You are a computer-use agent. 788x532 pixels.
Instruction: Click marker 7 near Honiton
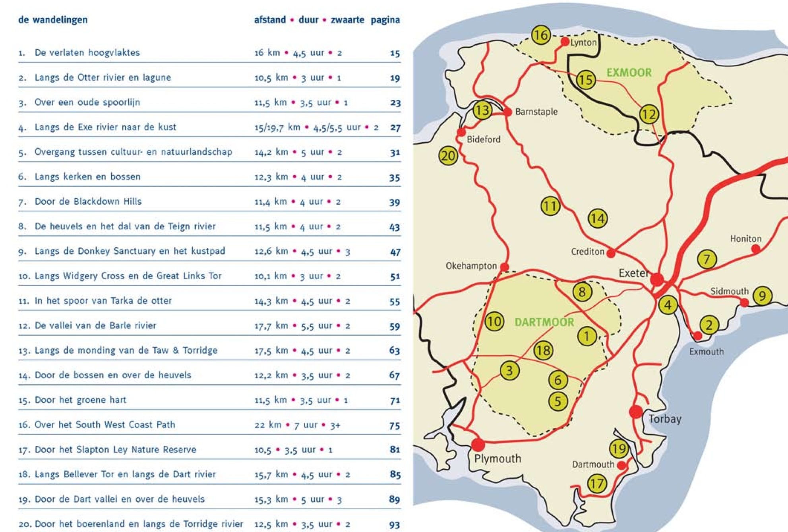coord(707,259)
